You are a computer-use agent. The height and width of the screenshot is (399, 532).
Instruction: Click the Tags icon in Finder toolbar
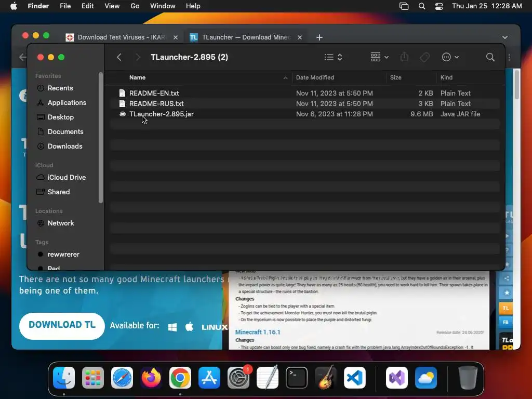[424, 57]
